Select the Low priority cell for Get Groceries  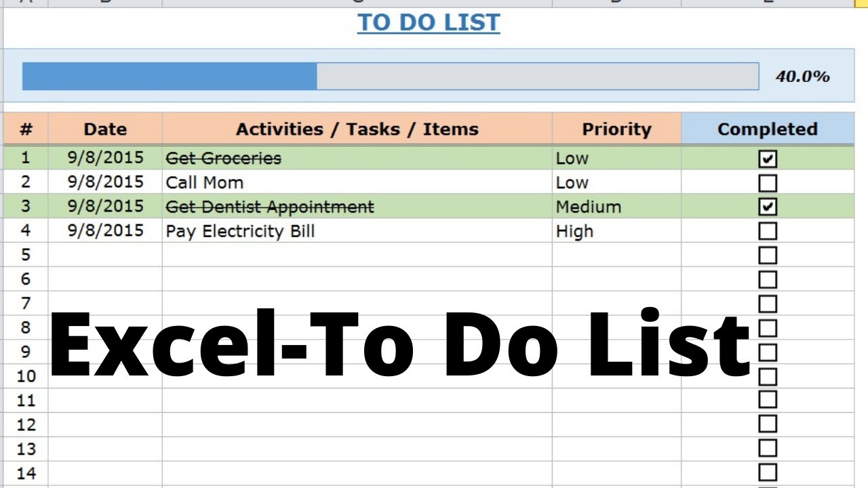click(x=616, y=158)
